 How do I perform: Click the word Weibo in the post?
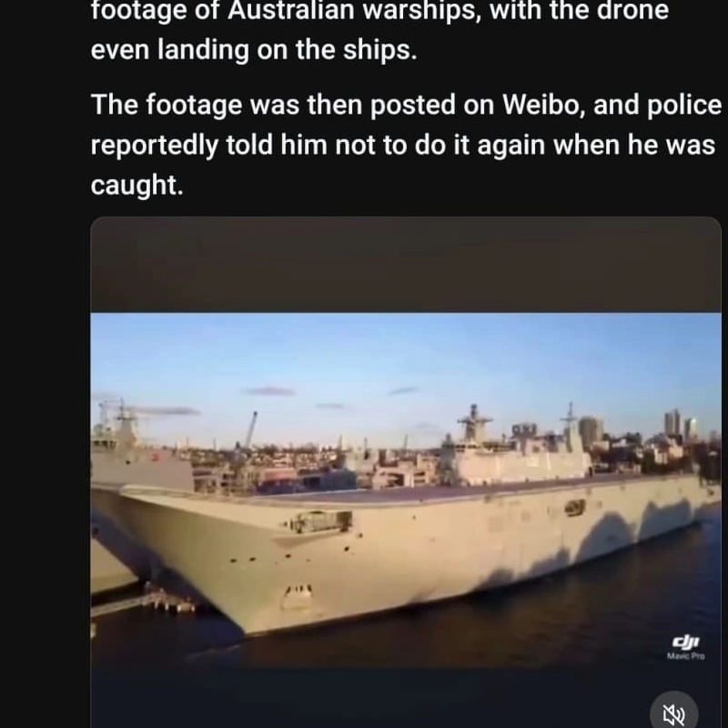pos(541,105)
